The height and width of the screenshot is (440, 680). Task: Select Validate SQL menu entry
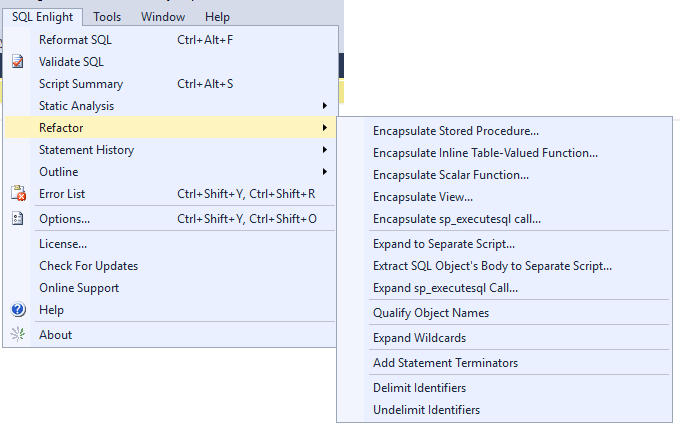click(170, 62)
